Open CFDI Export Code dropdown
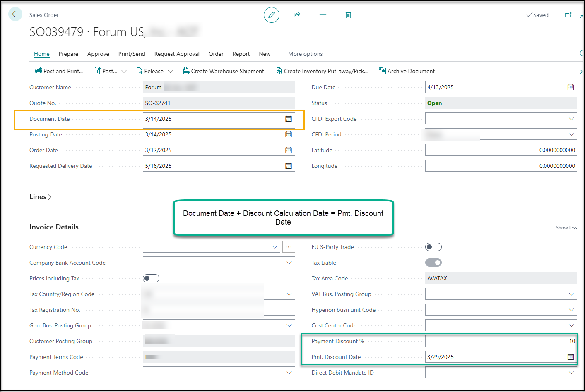The height and width of the screenshot is (392, 585). [x=571, y=119]
